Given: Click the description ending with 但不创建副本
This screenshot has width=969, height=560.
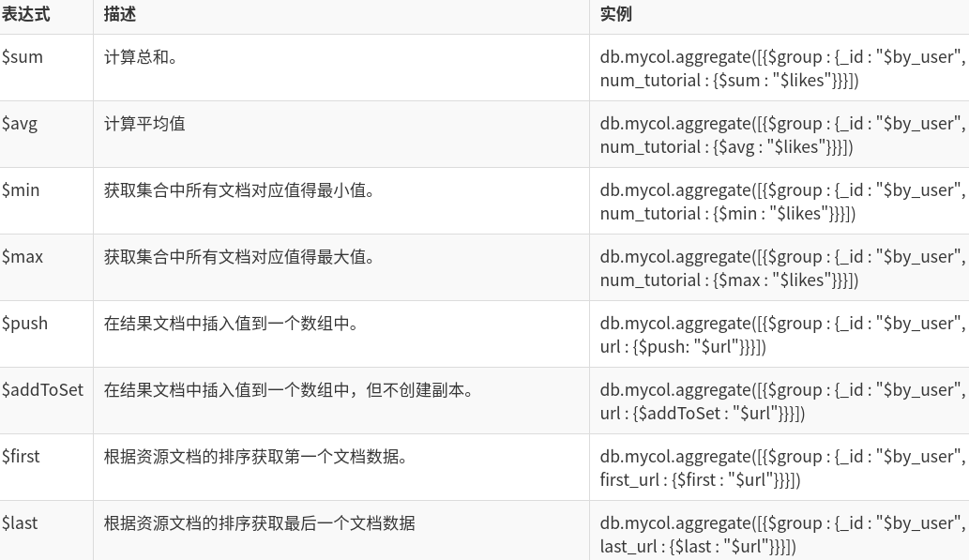Looking at the screenshot, I should [289, 390].
